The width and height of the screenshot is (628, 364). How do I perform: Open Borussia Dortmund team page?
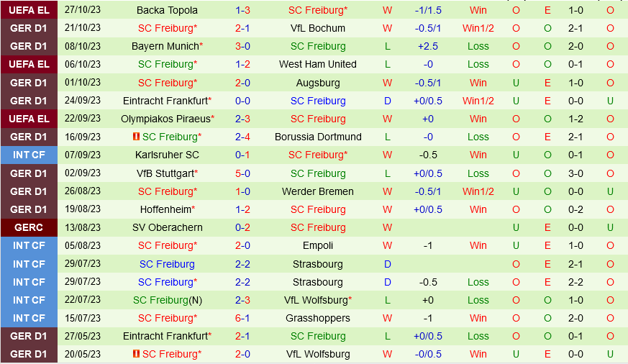(x=318, y=137)
